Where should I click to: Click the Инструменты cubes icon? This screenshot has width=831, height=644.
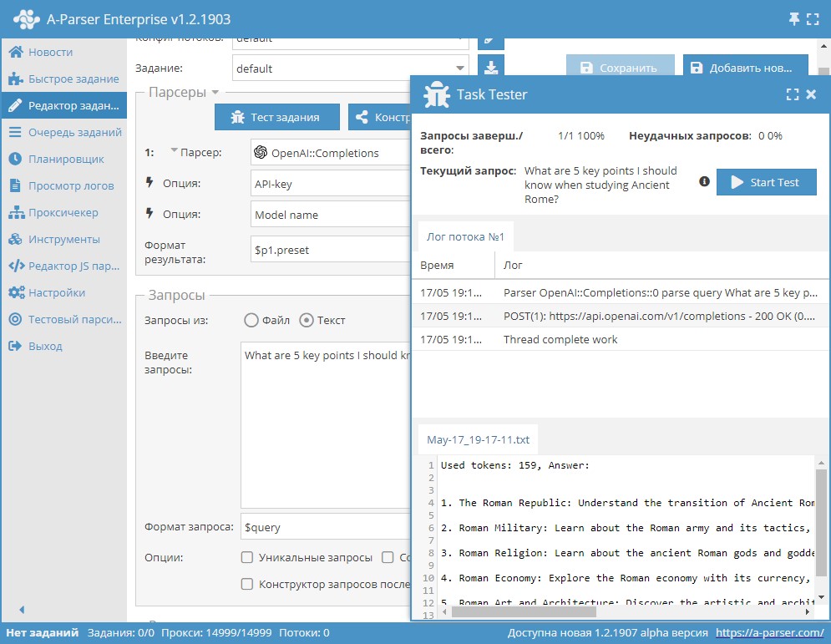15,239
